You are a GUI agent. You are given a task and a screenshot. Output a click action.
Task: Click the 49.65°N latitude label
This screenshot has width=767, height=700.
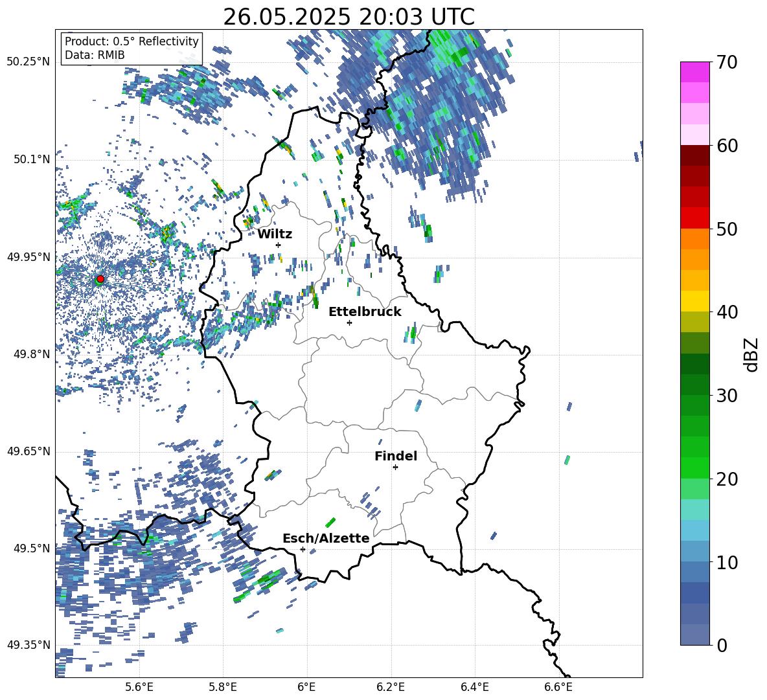[29, 451]
